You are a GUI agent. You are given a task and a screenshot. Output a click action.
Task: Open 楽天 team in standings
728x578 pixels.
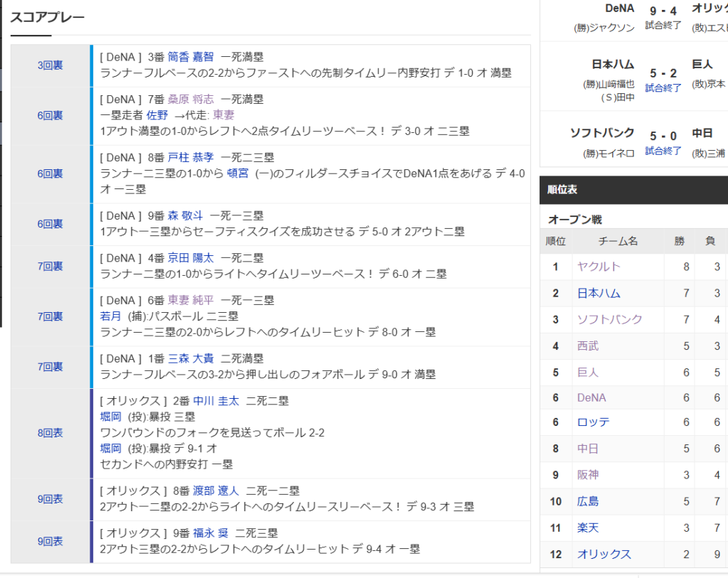tap(588, 528)
